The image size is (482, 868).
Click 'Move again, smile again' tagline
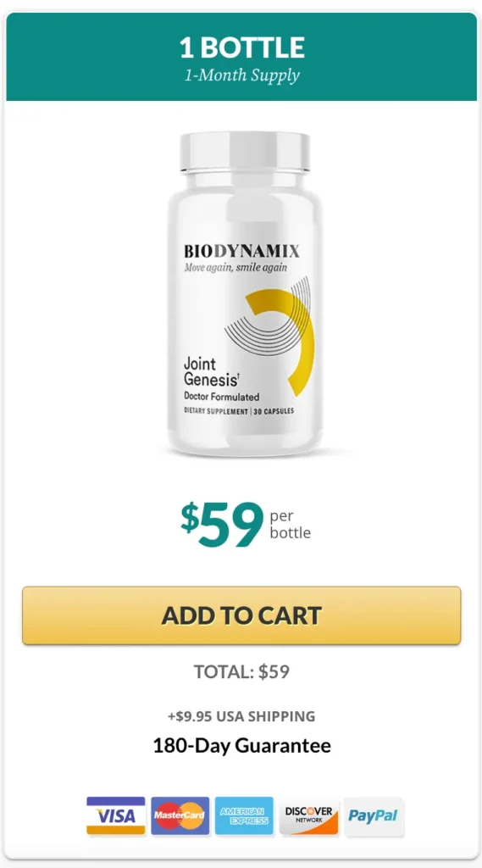[235, 268]
